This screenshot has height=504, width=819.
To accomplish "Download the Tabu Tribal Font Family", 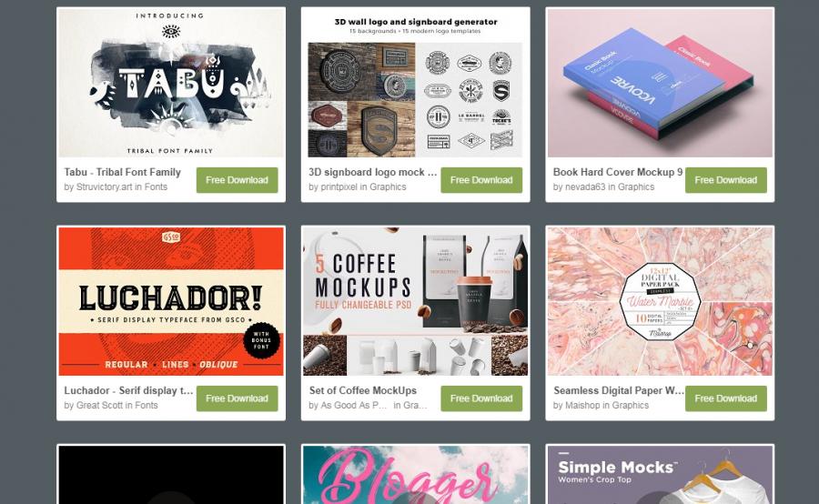I will point(237,180).
